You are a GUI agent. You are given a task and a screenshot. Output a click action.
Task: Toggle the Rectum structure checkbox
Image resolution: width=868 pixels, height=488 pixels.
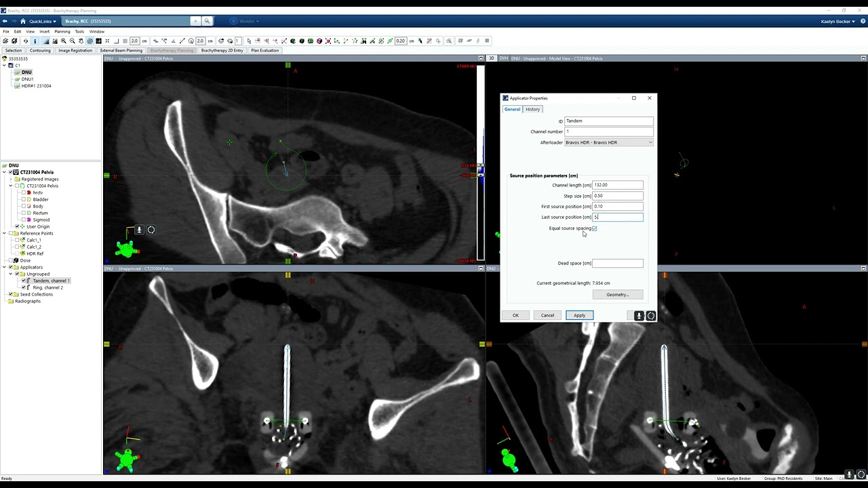pyautogui.click(x=24, y=213)
